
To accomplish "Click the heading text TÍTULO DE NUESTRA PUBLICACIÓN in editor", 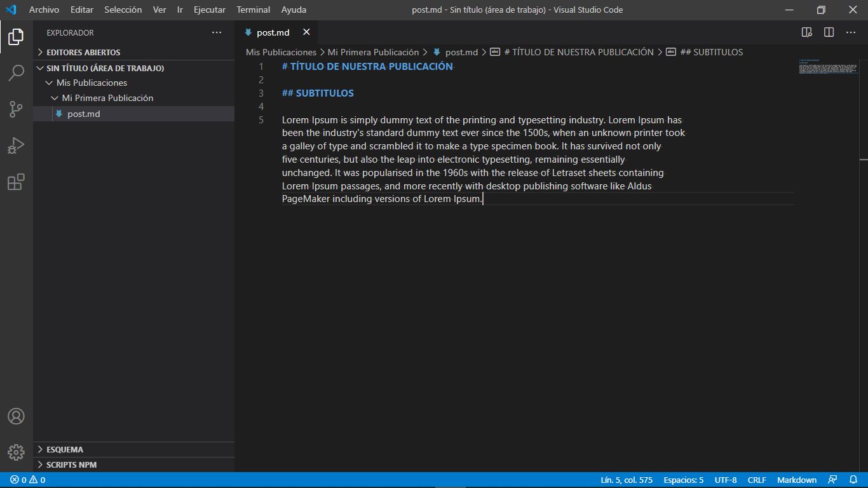I will 372,66.
